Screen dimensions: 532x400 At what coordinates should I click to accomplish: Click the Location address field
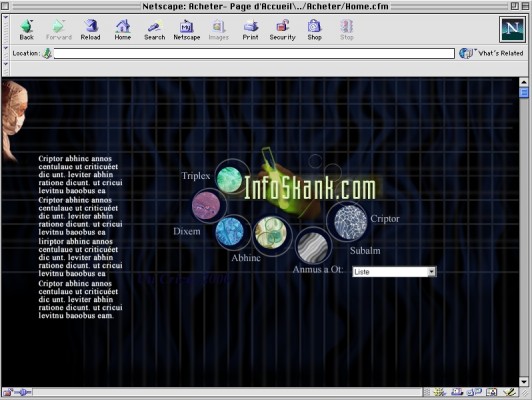click(x=254, y=53)
